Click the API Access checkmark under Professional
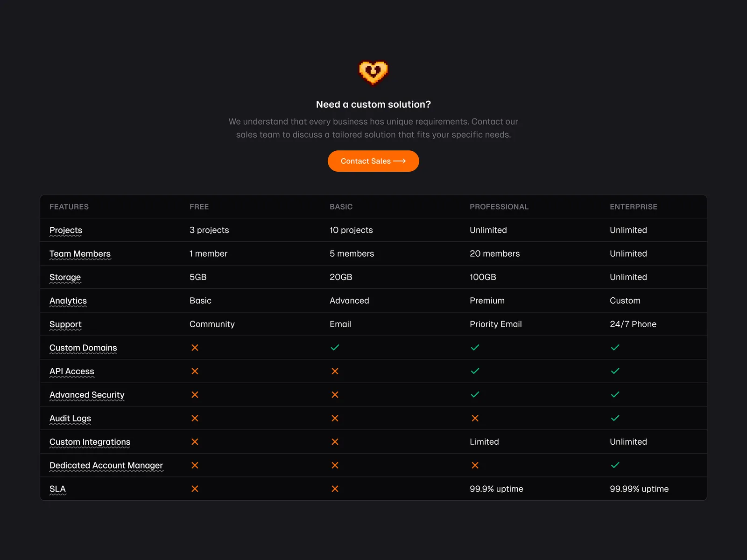The height and width of the screenshot is (560, 747). coord(475,371)
